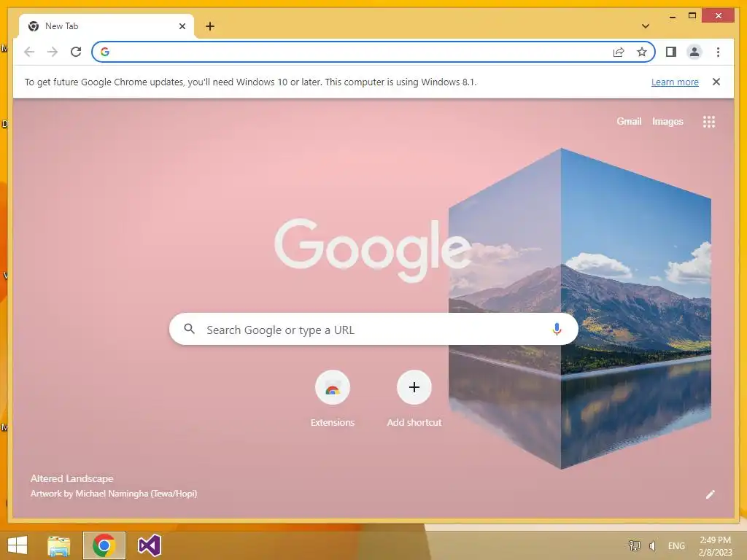Open the profile avatar menu
The width and height of the screenshot is (747, 560).
coord(694,52)
